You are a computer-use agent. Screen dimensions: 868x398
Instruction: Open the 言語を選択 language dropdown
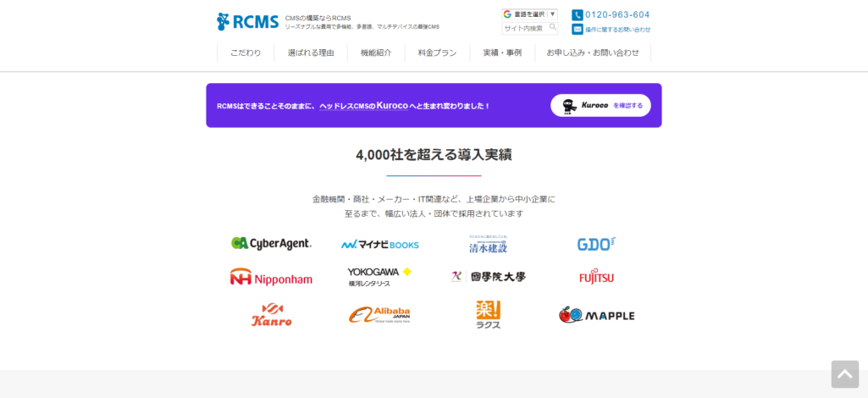(x=530, y=14)
